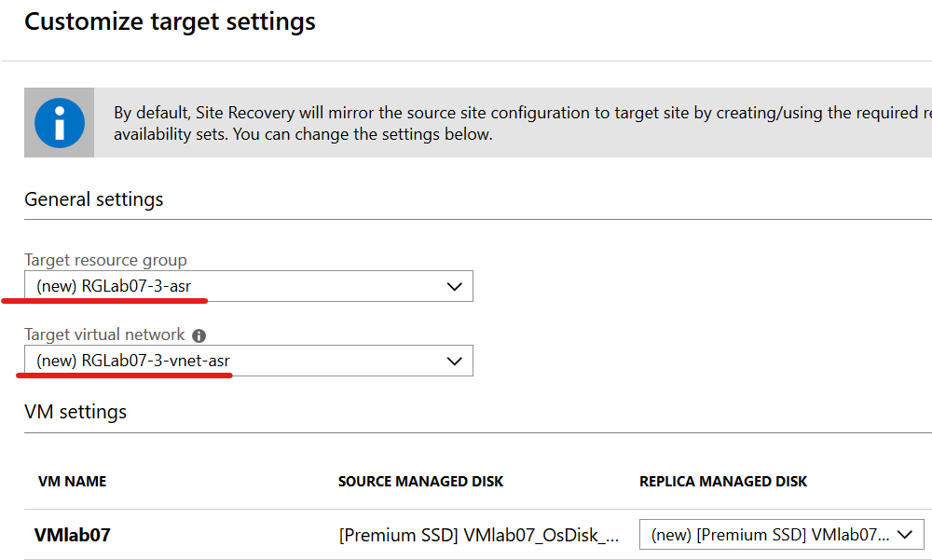Image resolution: width=932 pixels, height=560 pixels.
Task: Click info tooltip icon beside Target virtual network
Action: (199, 335)
